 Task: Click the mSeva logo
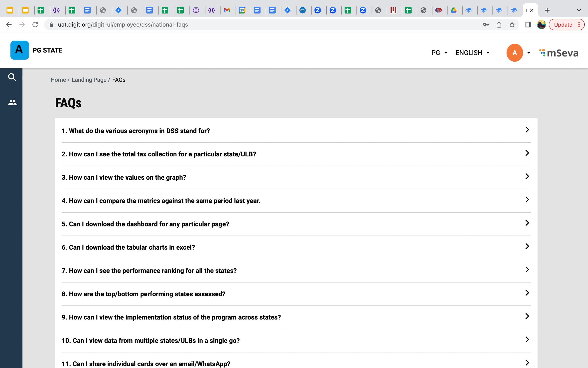559,53
